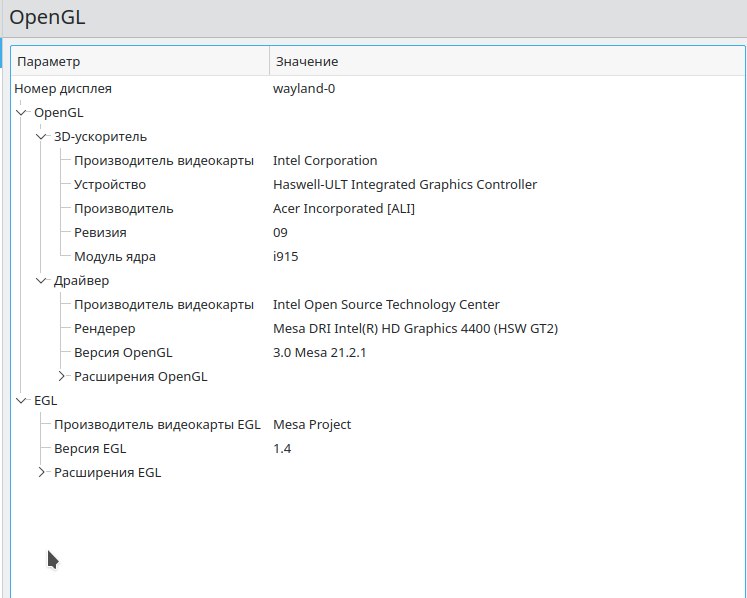Click the 1.4 EGL version value

click(x=282, y=449)
